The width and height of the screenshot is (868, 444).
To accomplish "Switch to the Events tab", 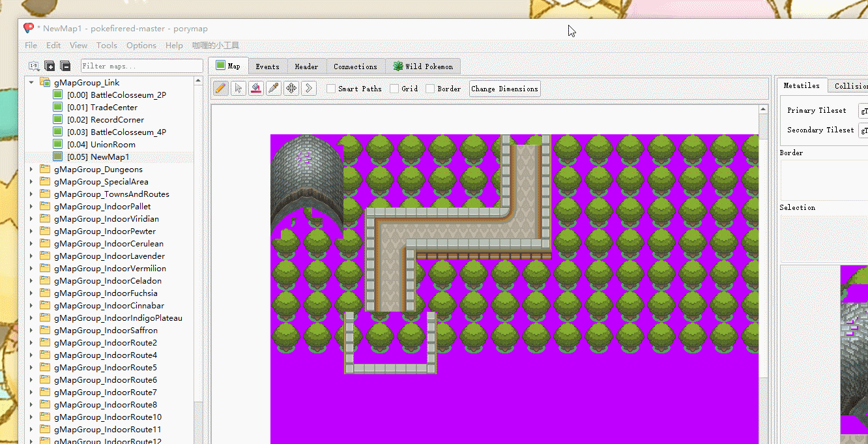I will pos(267,67).
